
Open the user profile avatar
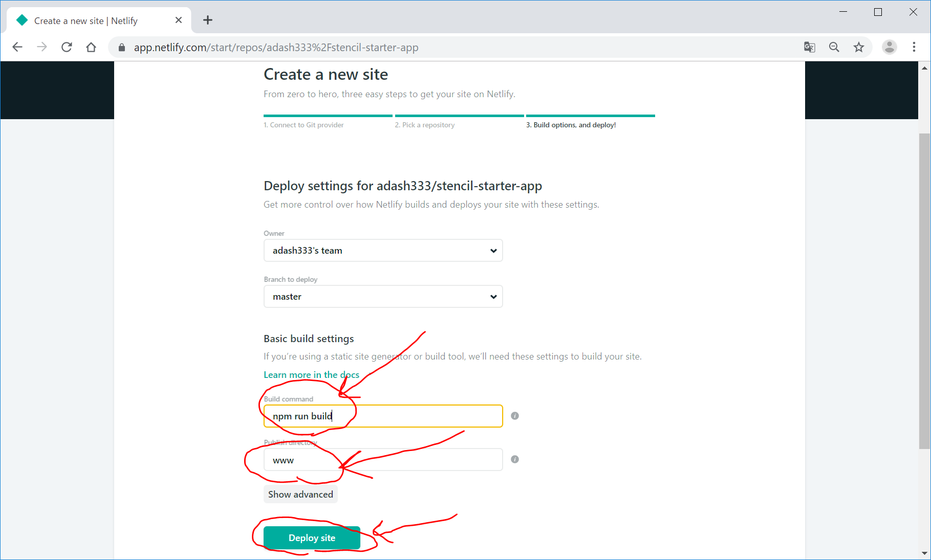[x=890, y=47]
